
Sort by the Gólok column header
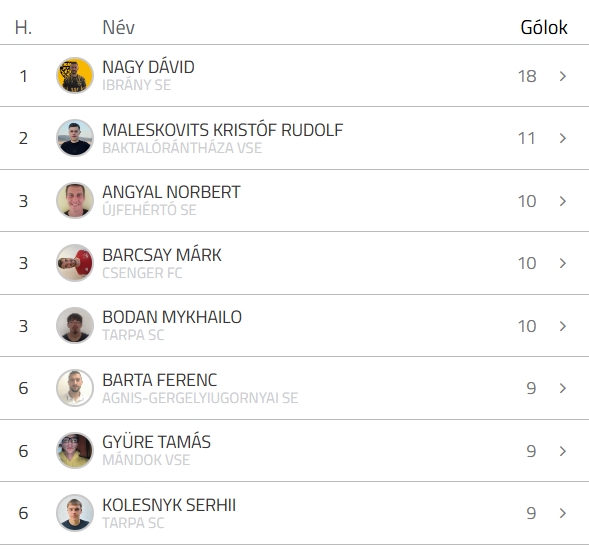pos(544,27)
